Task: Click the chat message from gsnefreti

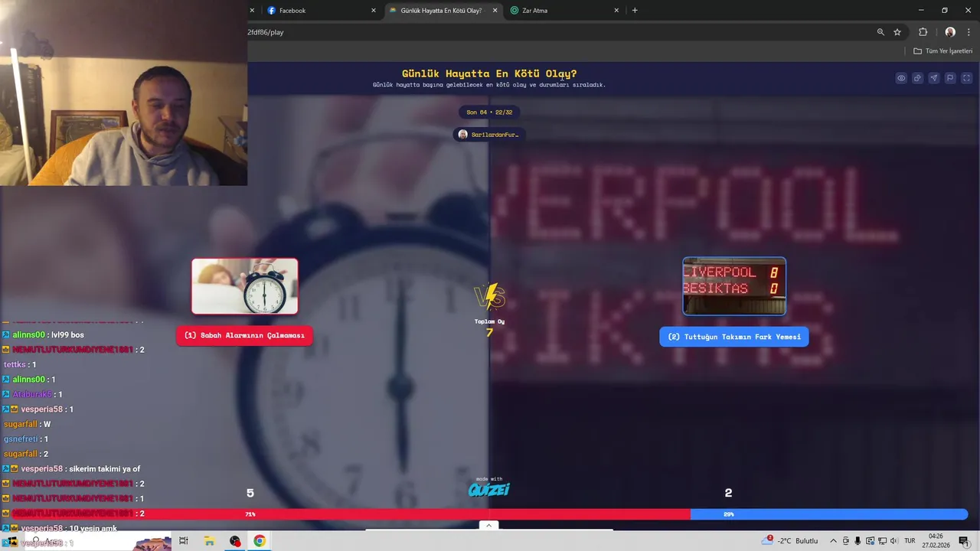Action: [26, 439]
